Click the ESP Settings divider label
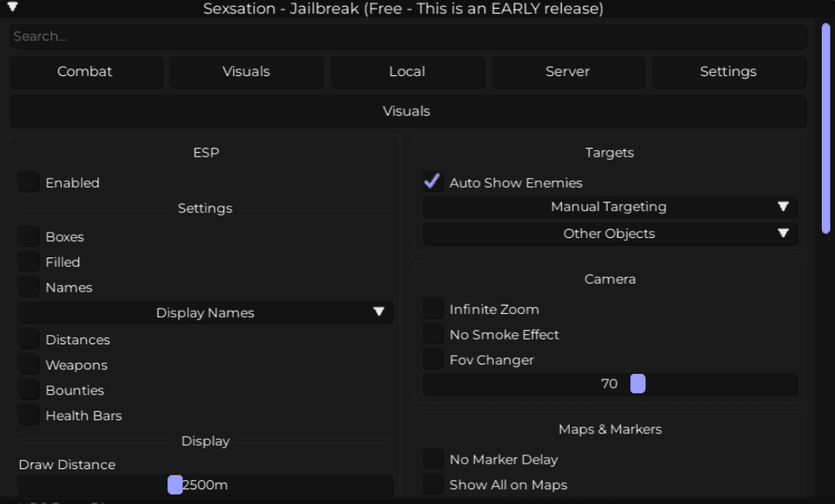Screen dimensions: 835x504 coord(205,209)
